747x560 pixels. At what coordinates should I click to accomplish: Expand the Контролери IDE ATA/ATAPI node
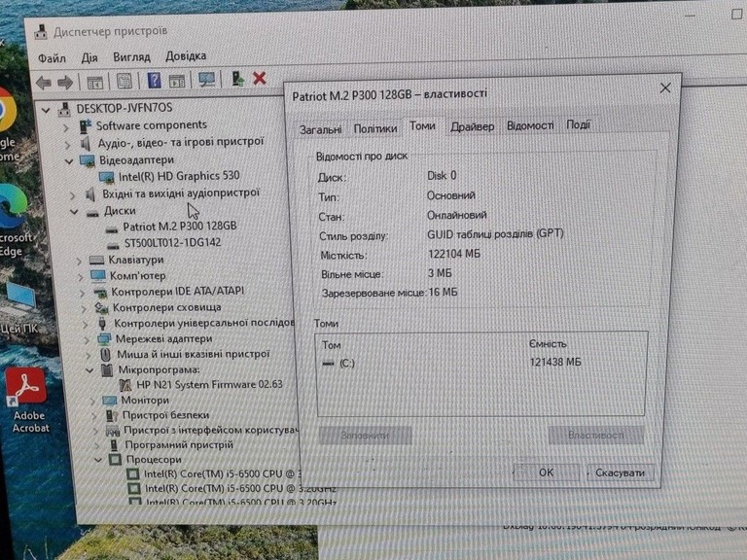click(83, 293)
